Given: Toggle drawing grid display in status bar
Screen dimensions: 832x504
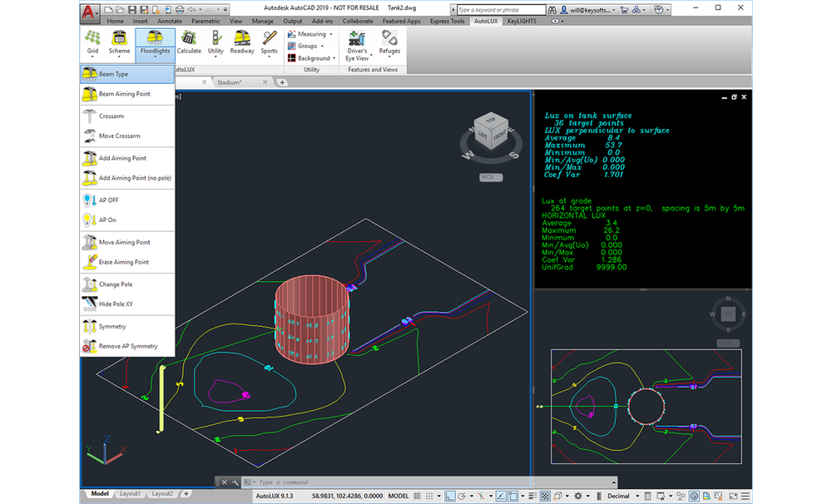Looking at the screenshot, I should (418, 497).
